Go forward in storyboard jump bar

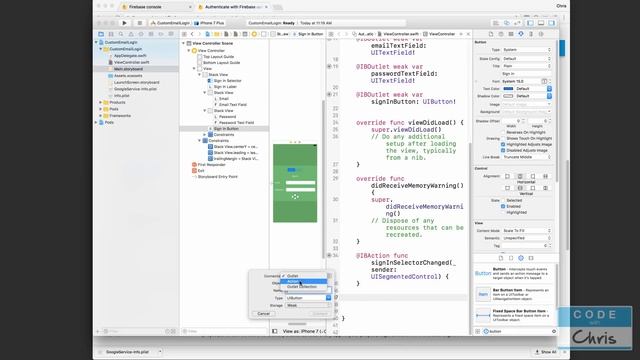pos(199,34)
